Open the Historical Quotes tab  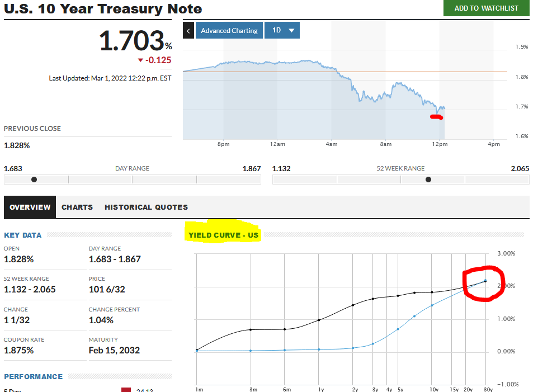coord(146,207)
